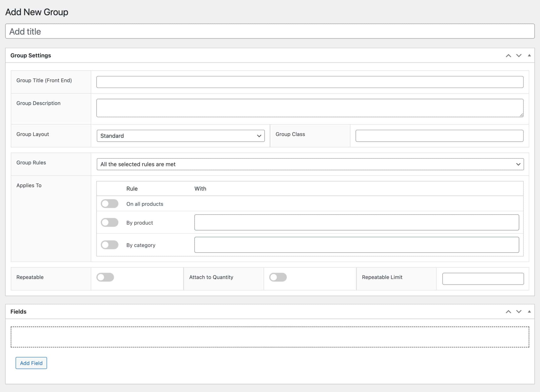Screen dimensions: 540x392
Task: Enable the On all products toggle
Action: pyautogui.click(x=109, y=204)
